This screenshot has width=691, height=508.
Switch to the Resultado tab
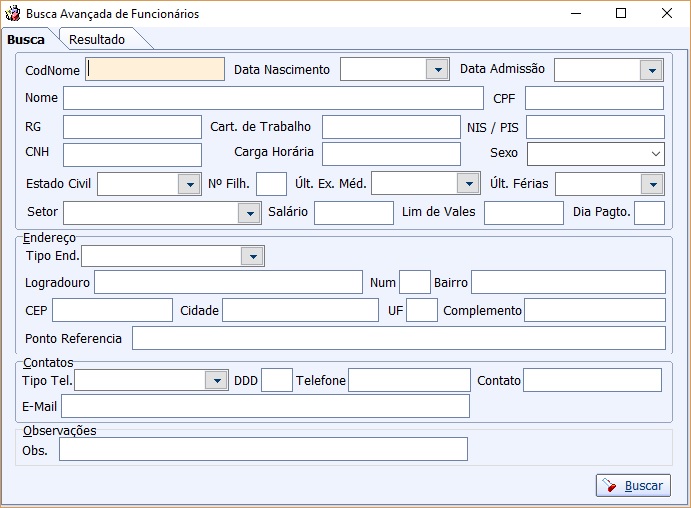click(97, 40)
